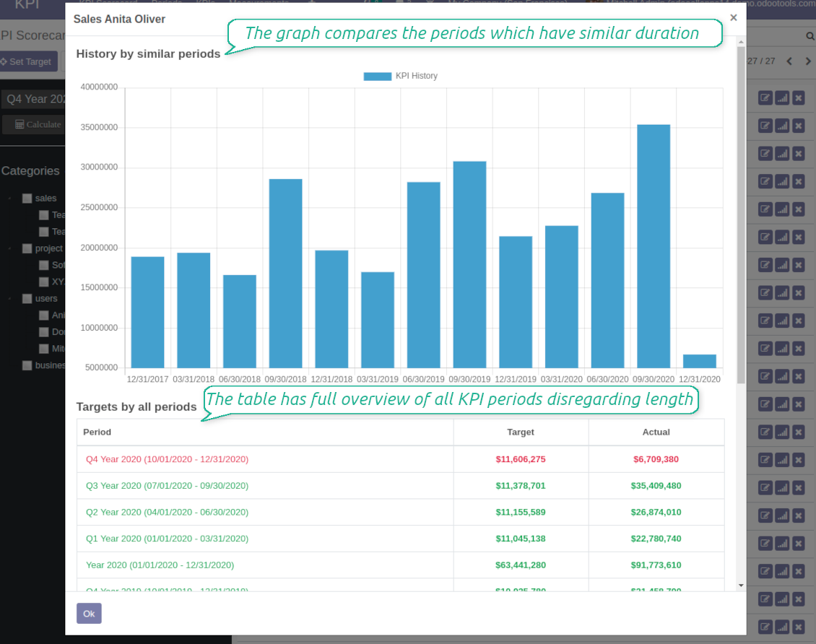Click the 06/30/2019 bar in the chart
816x644 pixels.
[x=424, y=275]
